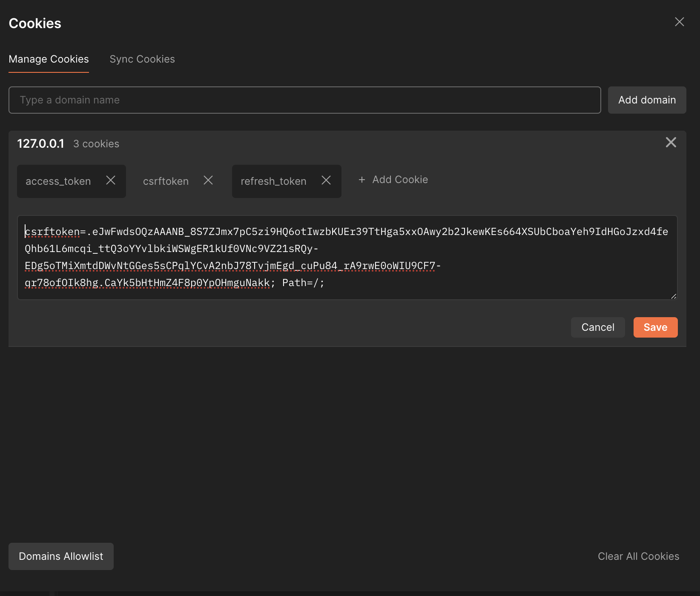The height and width of the screenshot is (596, 700).
Task: Open the Sync Cookies tab
Action: [x=142, y=59]
